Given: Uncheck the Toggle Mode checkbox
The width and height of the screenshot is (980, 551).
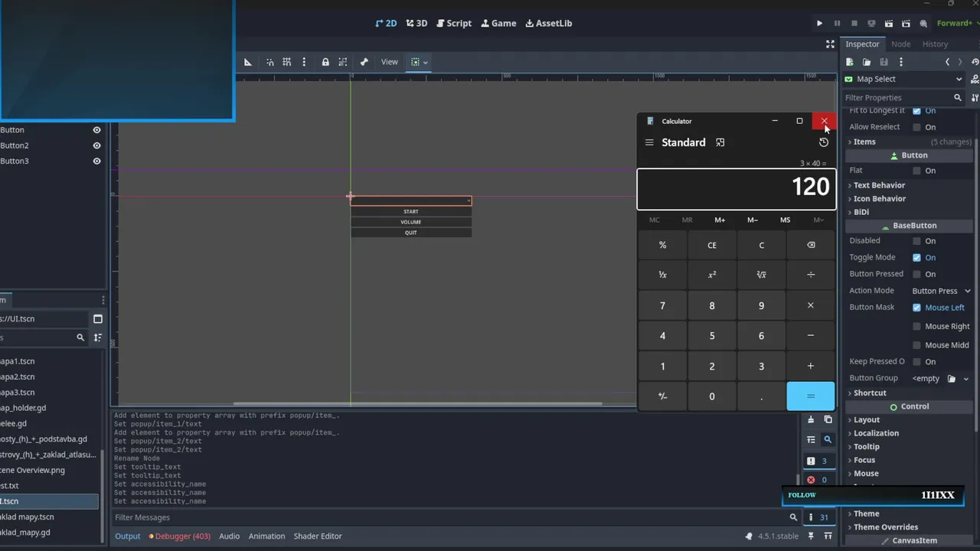Looking at the screenshot, I should (916, 258).
